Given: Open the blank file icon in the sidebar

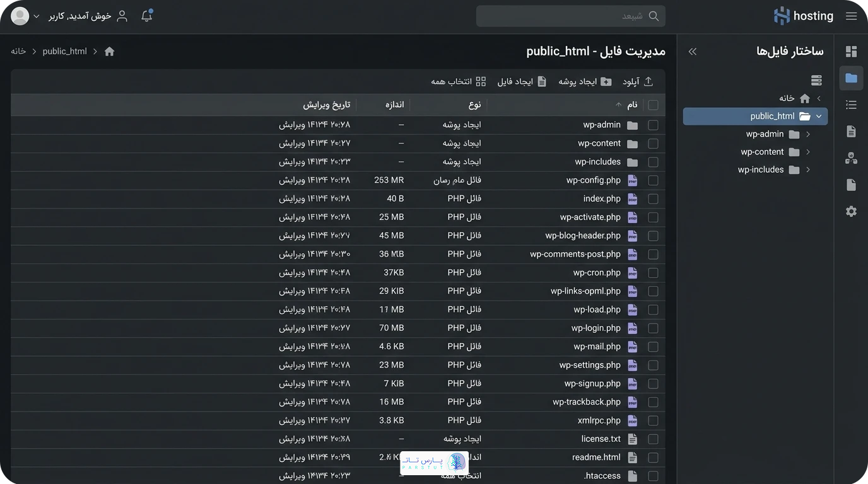Looking at the screenshot, I should tap(851, 185).
